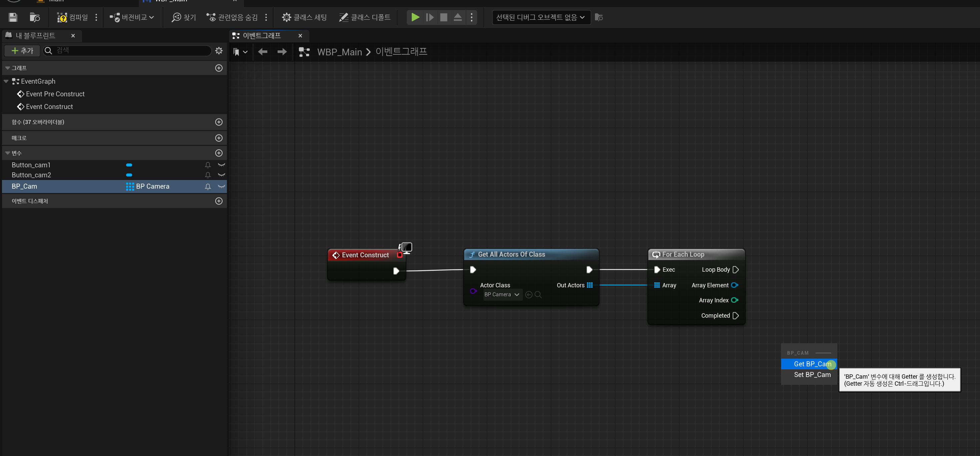Image resolution: width=980 pixels, height=456 pixels.
Task: Toggle 관련없음 숨김 hide unrelated
Action: point(232,17)
